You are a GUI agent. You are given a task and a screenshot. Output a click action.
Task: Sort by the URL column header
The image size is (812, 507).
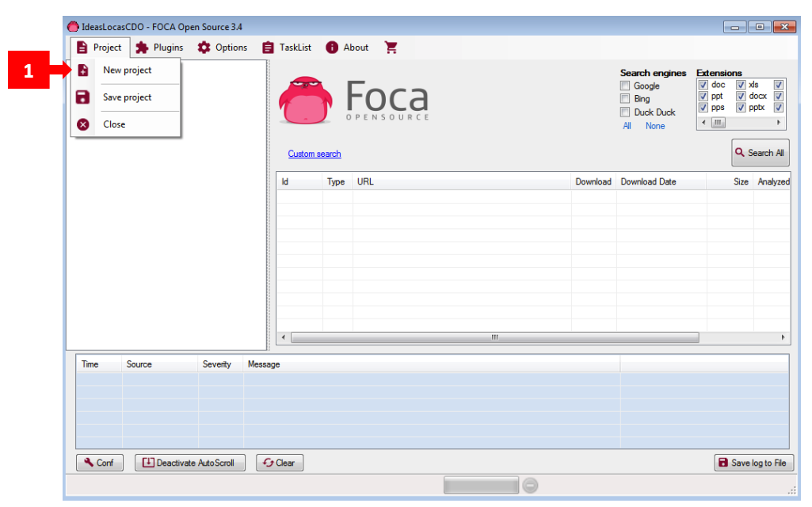tap(461, 181)
